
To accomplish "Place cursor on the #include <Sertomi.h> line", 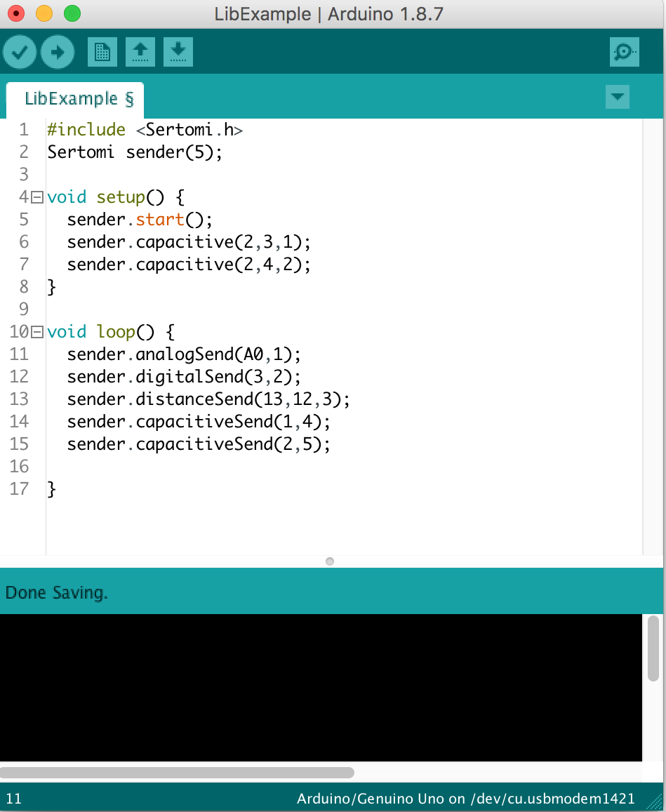I will tap(145, 130).
